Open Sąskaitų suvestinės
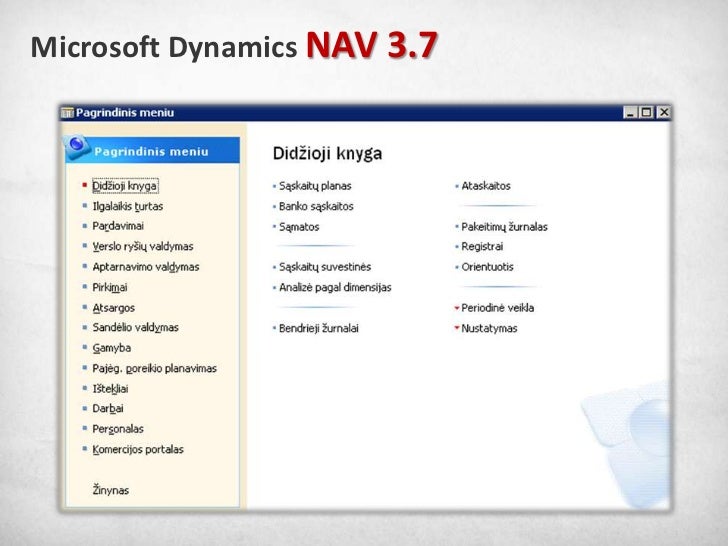The image size is (728, 546). pos(325,267)
